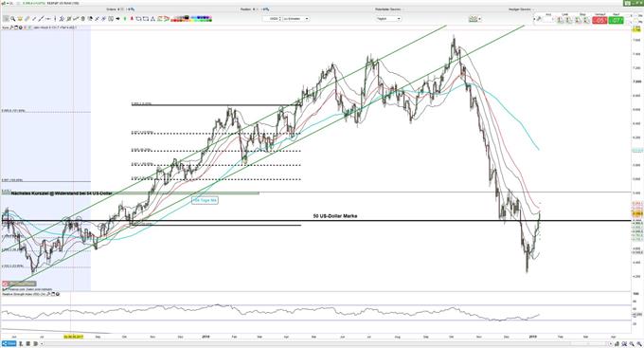Viewport: 644px width, 348px height.
Task: Open the units dropdown next to quantity field
Action: (295, 19)
